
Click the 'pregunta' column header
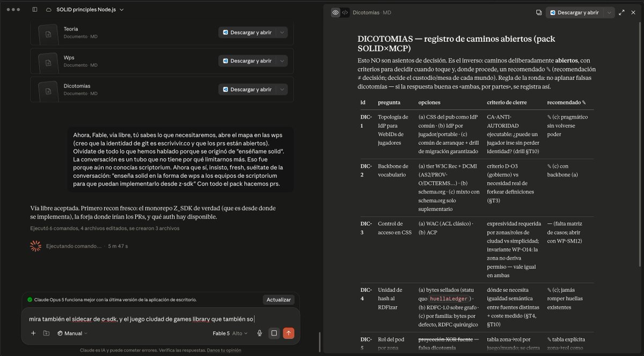[x=389, y=102]
